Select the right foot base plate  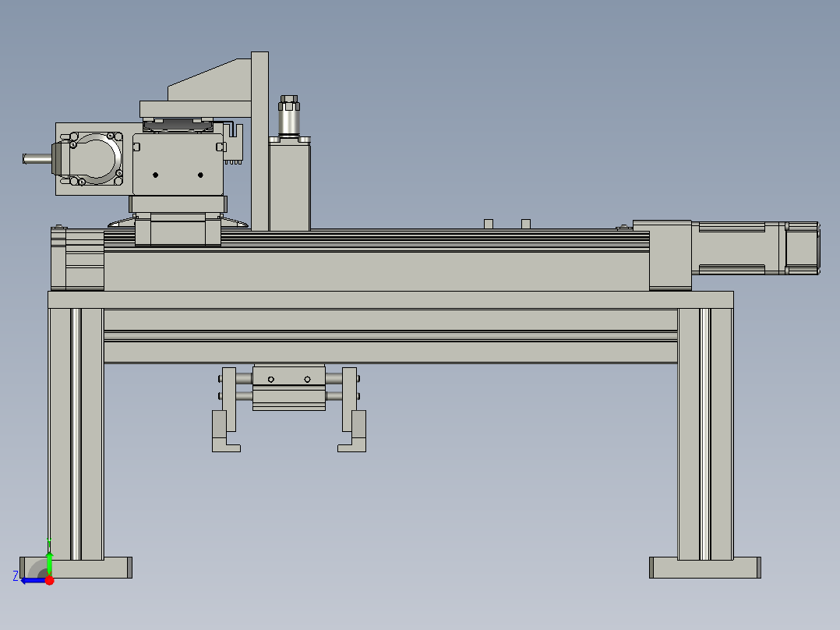[x=705, y=568]
